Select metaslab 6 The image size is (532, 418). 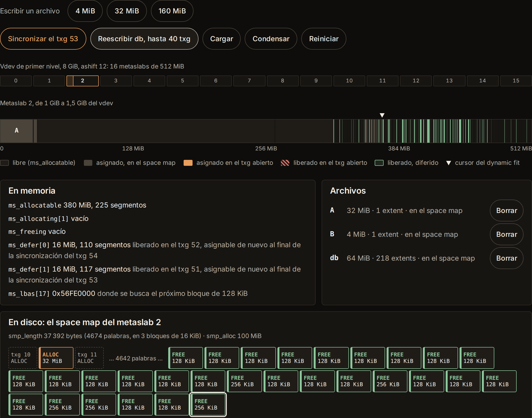click(216, 81)
